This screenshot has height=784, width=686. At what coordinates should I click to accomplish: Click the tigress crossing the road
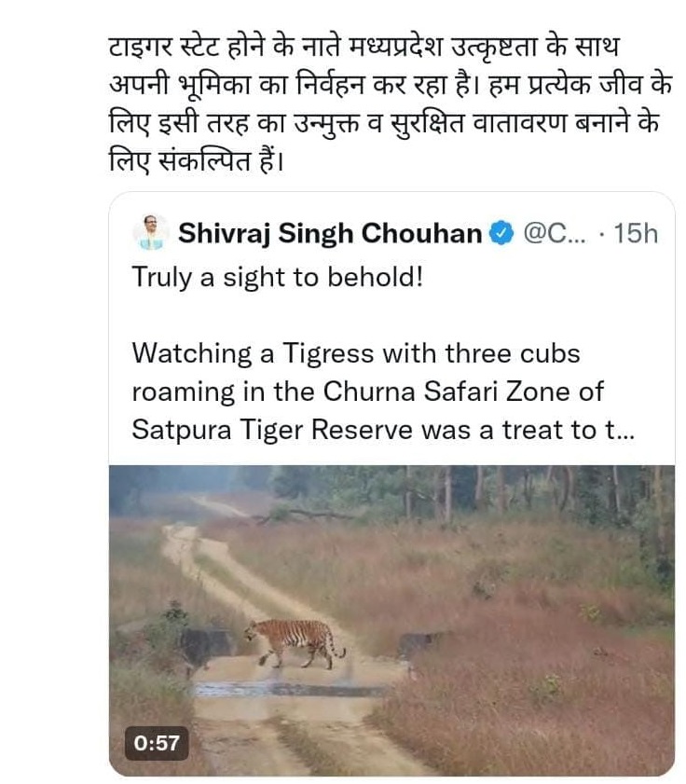pos(295,640)
